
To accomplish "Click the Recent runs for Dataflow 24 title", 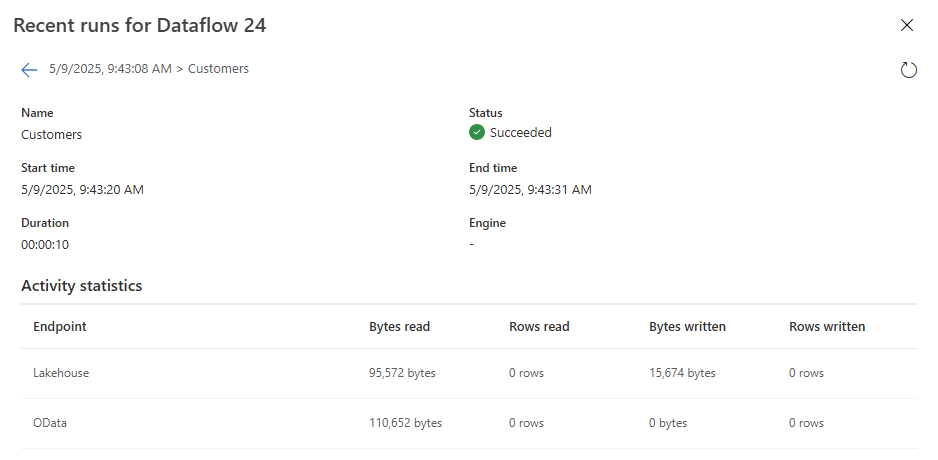I will click(139, 26).
